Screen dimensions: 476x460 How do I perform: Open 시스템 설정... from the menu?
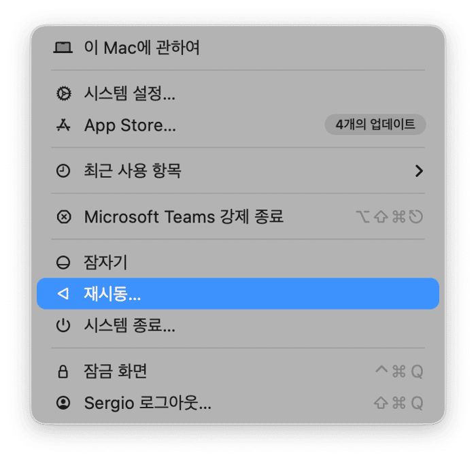[130, 94]
